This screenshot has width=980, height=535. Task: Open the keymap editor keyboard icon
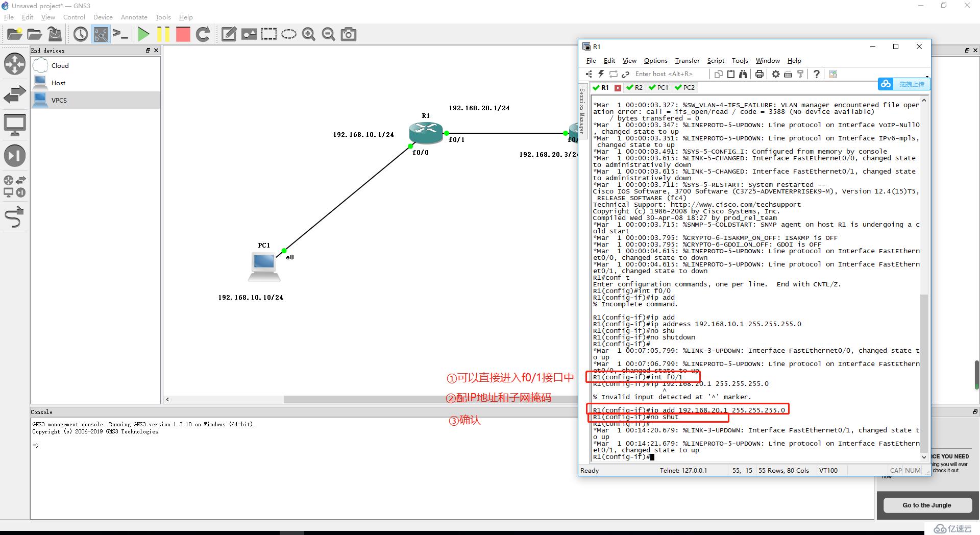tap(788, 74)
